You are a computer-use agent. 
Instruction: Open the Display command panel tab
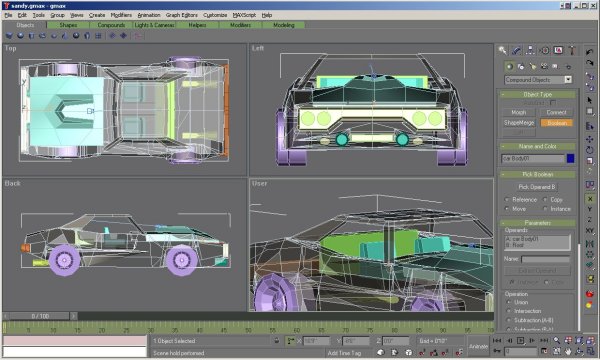(x=558, y=50)
